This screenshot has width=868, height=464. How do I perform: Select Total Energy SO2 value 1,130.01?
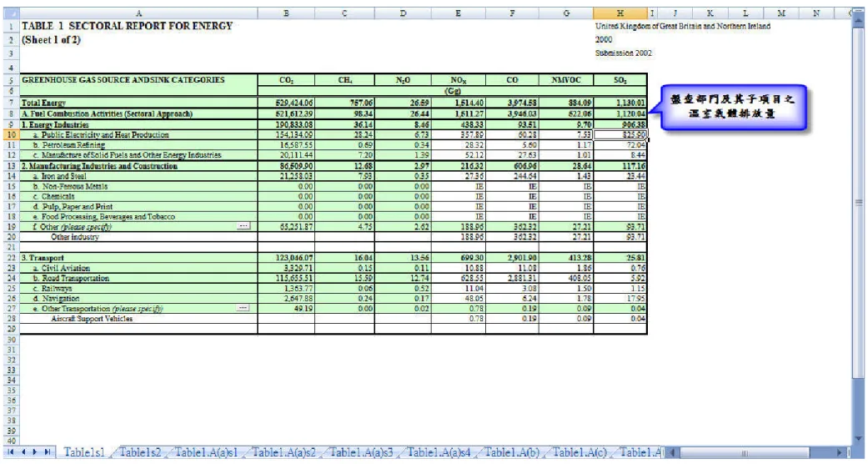coord(620,103)
